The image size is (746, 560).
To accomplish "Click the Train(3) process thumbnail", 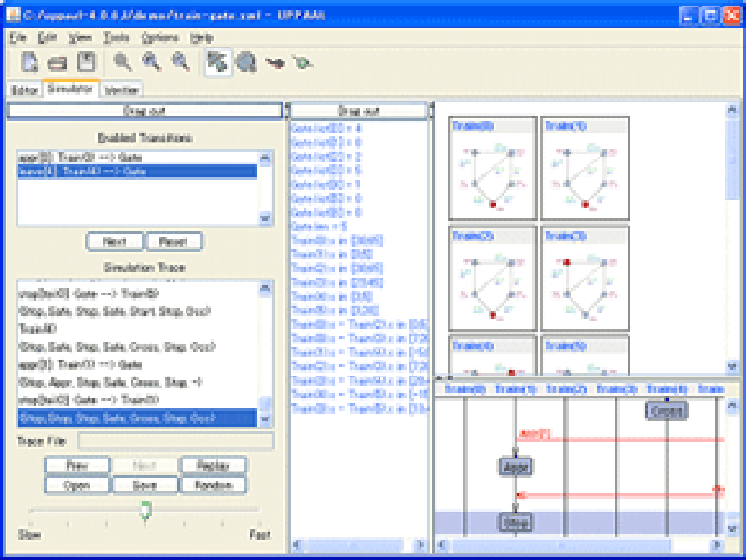I will tap(586, 278).
